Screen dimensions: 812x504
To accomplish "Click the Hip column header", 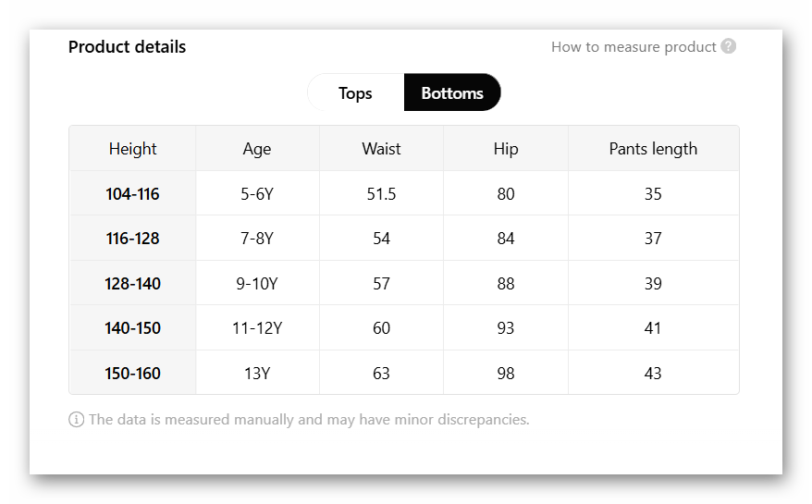I will tap(506, 149).
